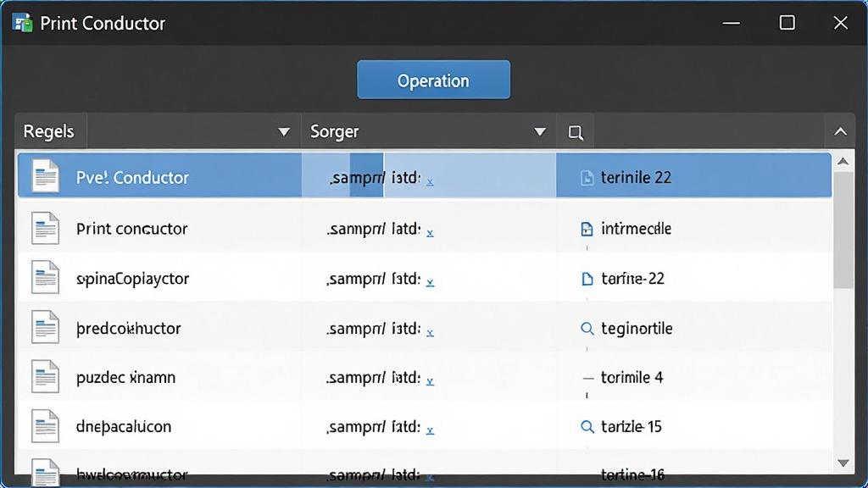Viewport: 868px width, 488px height.
Task: Click the magnifier icon beside tarizle 15
Action: pyautogui.click(x=587, y=427)
